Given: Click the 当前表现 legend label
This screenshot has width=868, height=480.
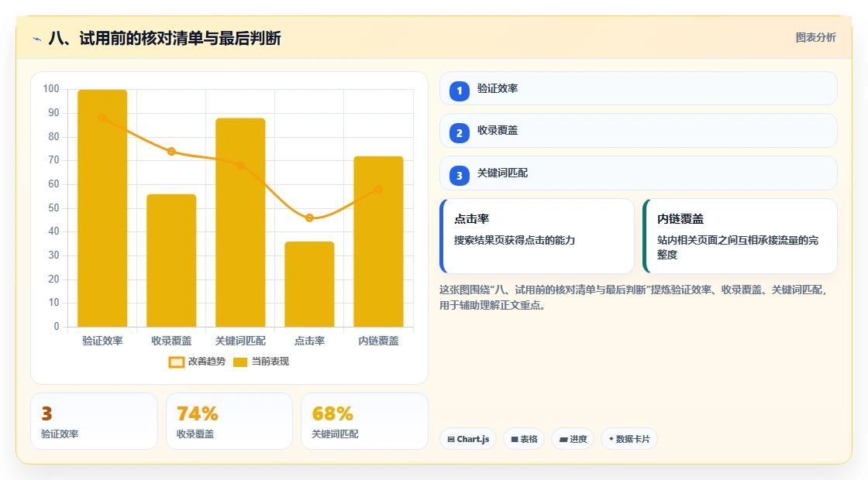Looking at the screenshot, I should [x=270, y=362].
